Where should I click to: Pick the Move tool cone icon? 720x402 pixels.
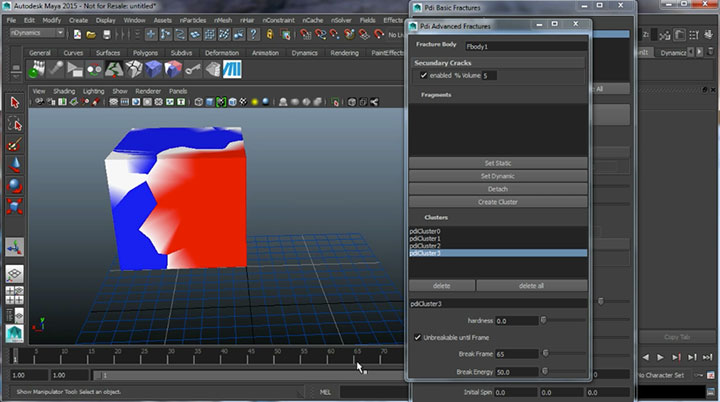click(x=15, y=165)
